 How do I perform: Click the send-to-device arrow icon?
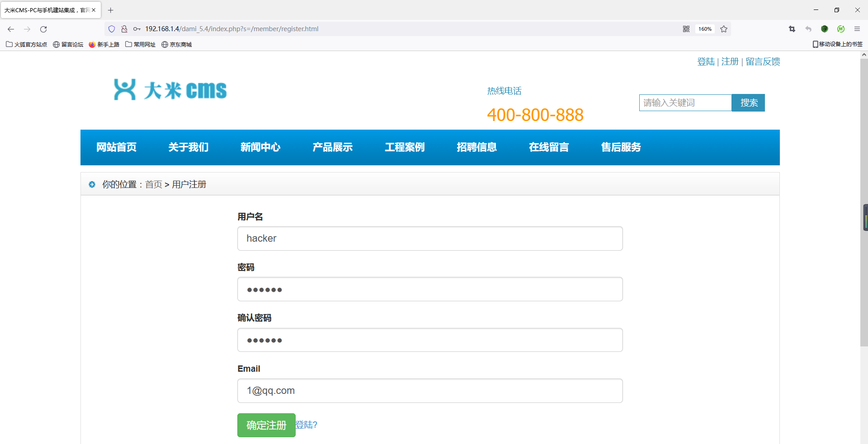coord(808,28)
